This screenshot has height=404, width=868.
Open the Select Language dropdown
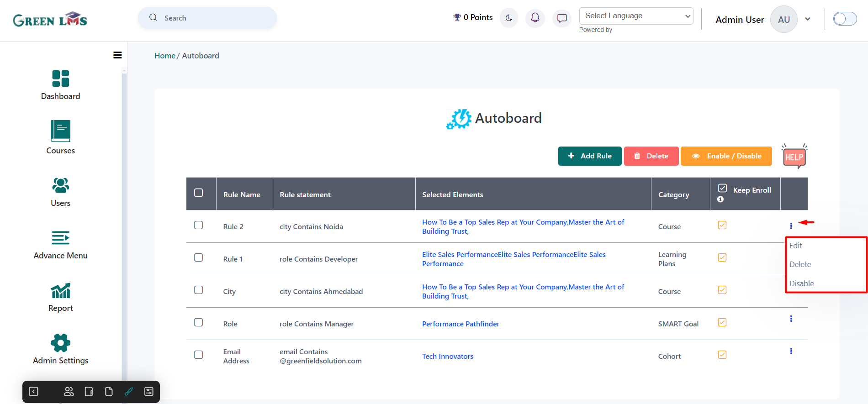[x=636, y=16]
